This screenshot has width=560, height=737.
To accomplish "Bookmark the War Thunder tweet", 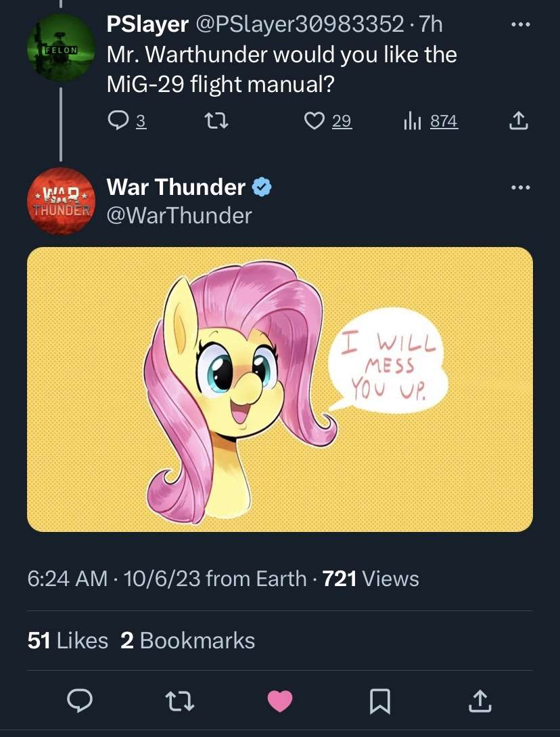I will pos(379,701).
